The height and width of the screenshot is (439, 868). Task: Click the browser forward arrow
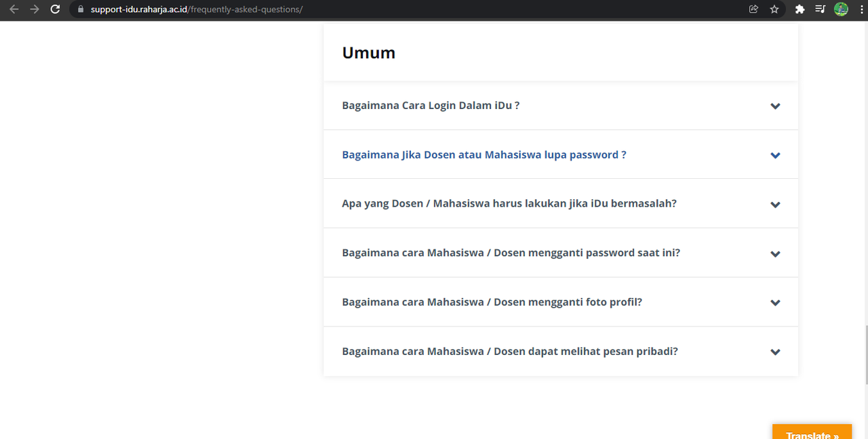coord(35,9)
